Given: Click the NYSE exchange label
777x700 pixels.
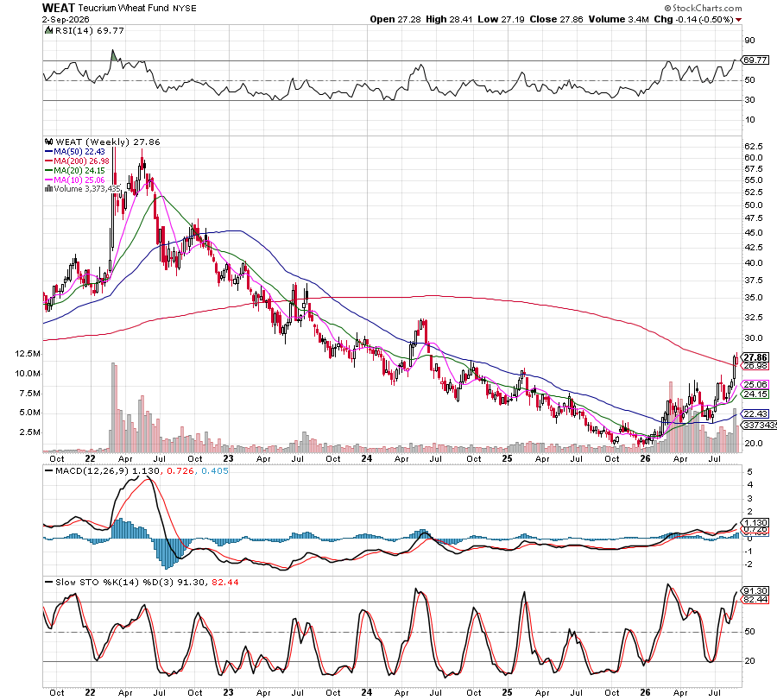Looking at the screenshot, I should pyautogui.click(x=185, y=9).
